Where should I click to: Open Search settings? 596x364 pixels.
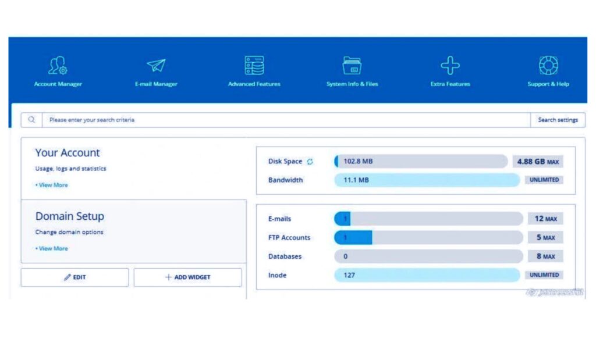557,120
